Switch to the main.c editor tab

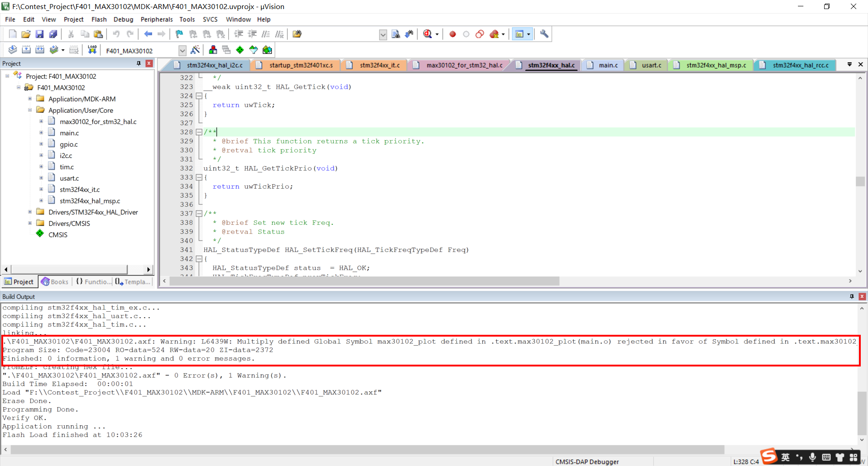click(603, 65)
